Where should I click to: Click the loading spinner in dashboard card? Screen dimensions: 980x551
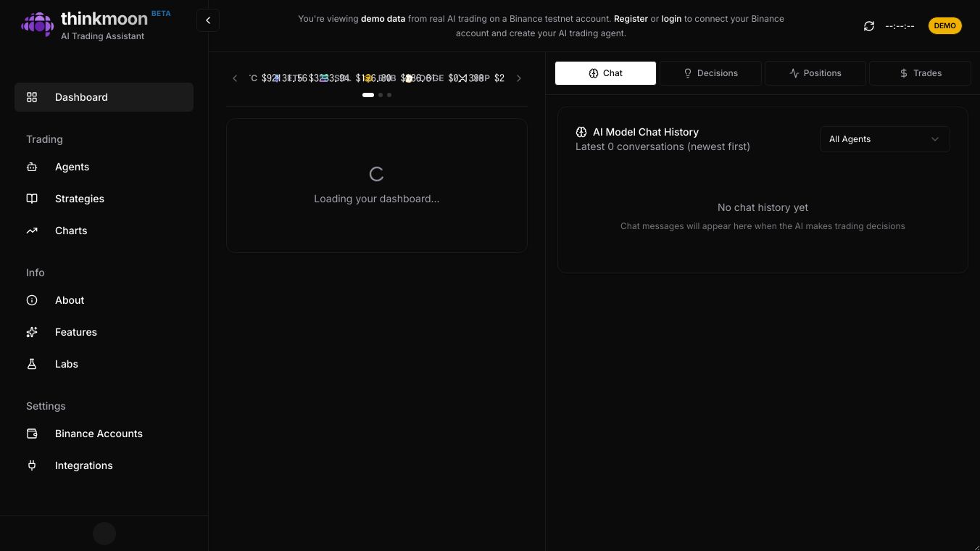point(377,174)
